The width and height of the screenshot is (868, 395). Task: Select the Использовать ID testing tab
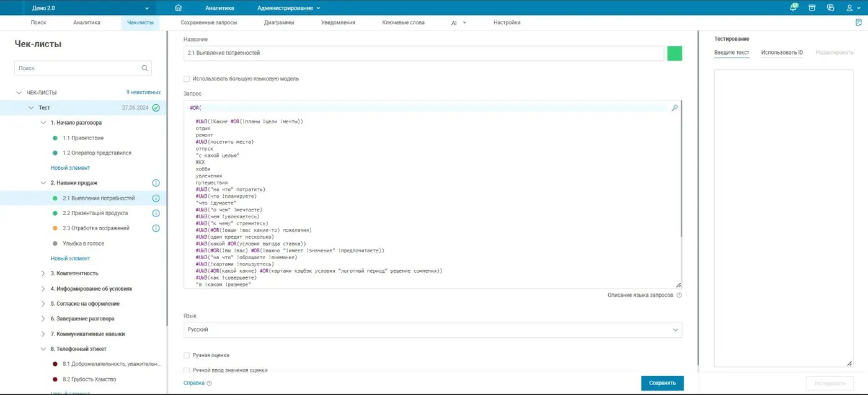pyautogui.click(x=782, y=53)
